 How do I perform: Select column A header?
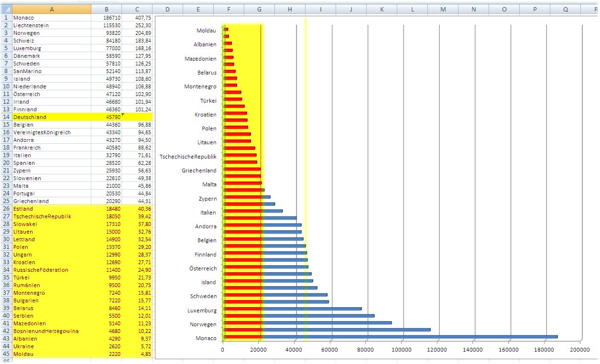(x=52, y=9)
